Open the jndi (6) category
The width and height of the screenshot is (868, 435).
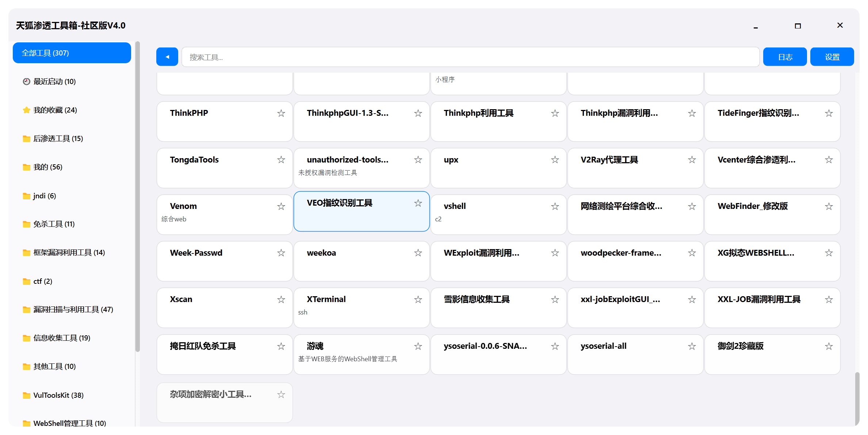pyautogui.click(x=72, y=196)
